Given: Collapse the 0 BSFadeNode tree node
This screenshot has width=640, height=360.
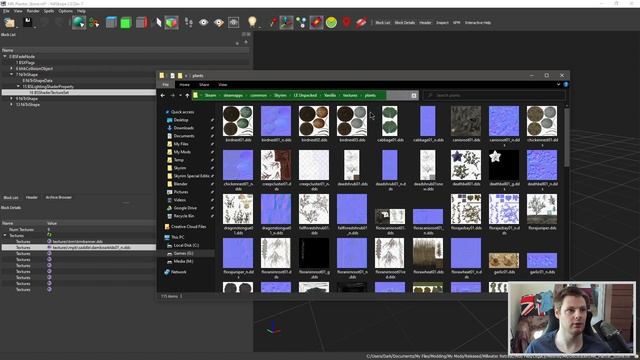Looking at the screenshot, I should (x=5, y=56).
